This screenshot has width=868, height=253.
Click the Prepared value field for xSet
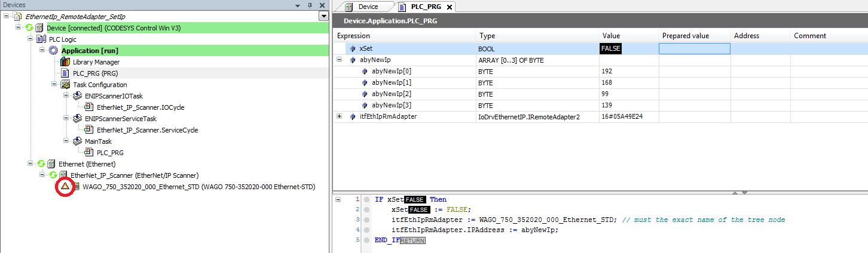[693, 48]
